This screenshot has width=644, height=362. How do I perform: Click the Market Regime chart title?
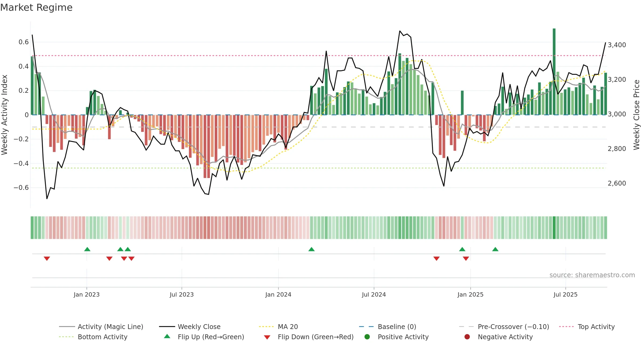[36, 8]
